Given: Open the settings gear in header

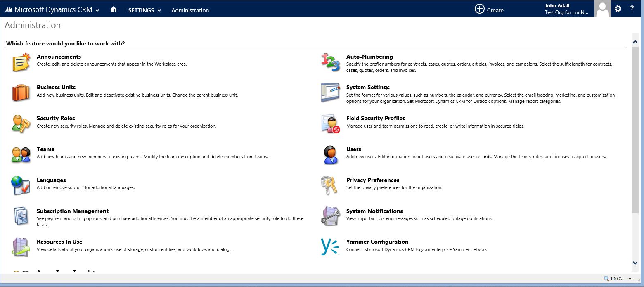Looking at the screenshot, I should 618,9.
